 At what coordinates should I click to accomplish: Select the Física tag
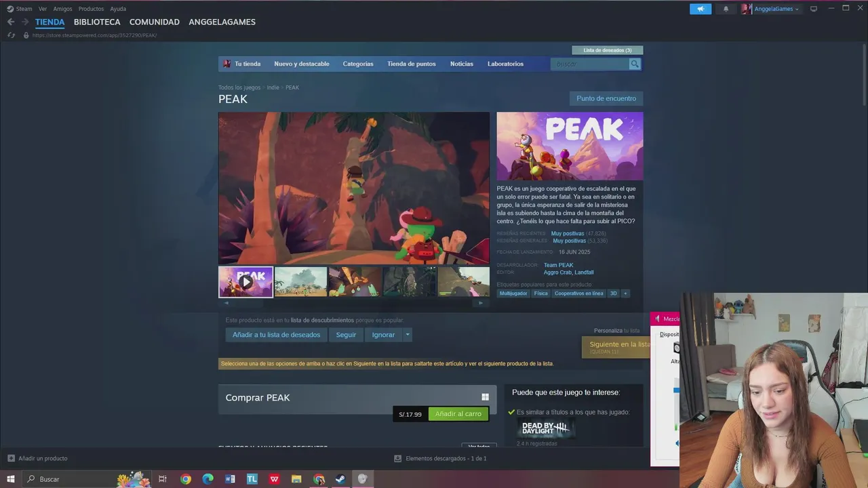tap(540, 293)
